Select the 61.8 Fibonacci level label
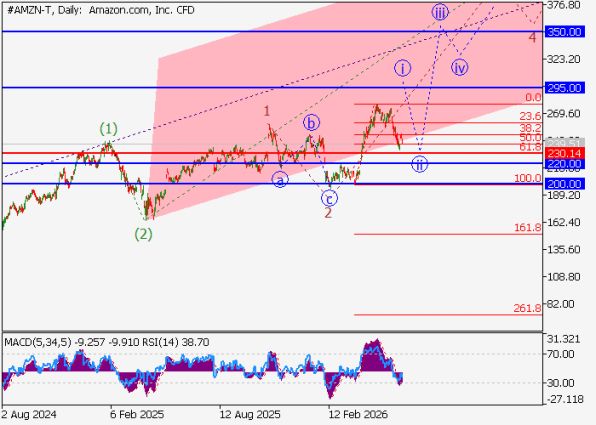The width and height of the screenshot is (596, 425). click(x=530, y=147)
